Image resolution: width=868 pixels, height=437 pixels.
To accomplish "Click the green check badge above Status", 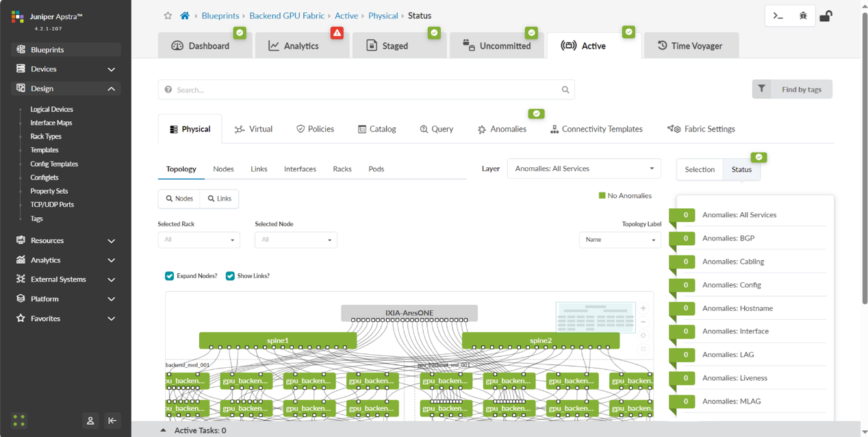I will 758,157.
